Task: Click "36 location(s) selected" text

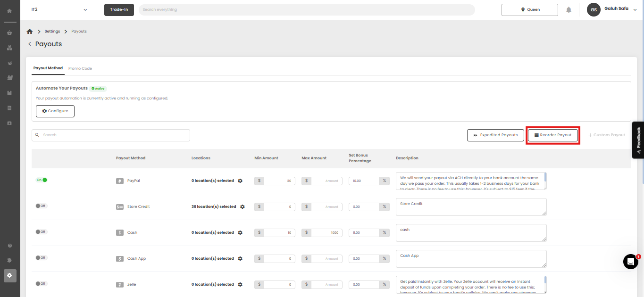Action: click(214, 206)
